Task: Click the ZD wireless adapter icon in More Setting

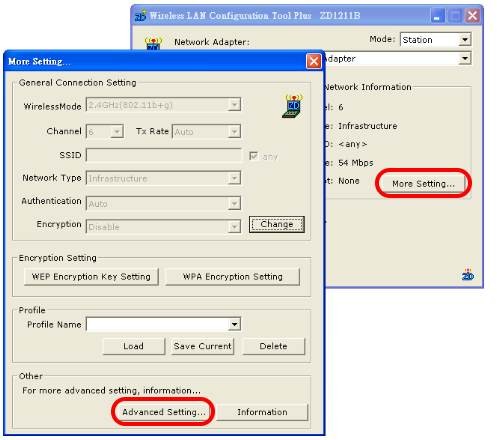Action: coord(292,106)
